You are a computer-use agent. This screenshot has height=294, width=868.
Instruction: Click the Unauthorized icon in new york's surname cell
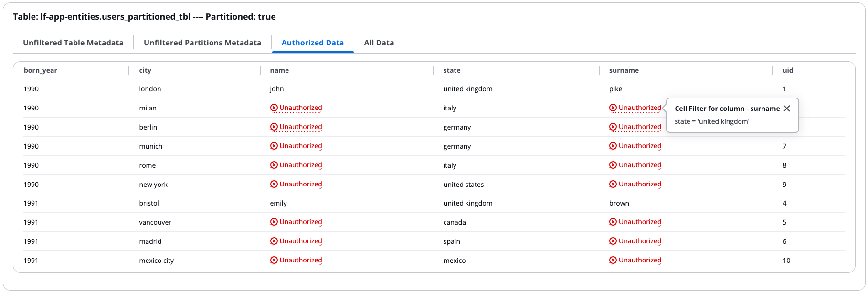click(x=613, y=184)
